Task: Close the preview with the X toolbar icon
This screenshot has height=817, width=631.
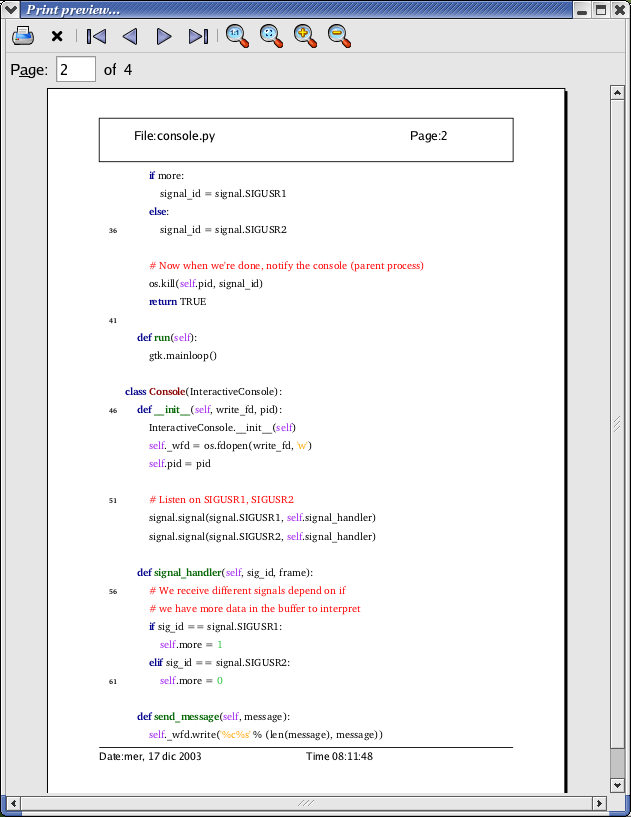Action: tap(57, 36)
